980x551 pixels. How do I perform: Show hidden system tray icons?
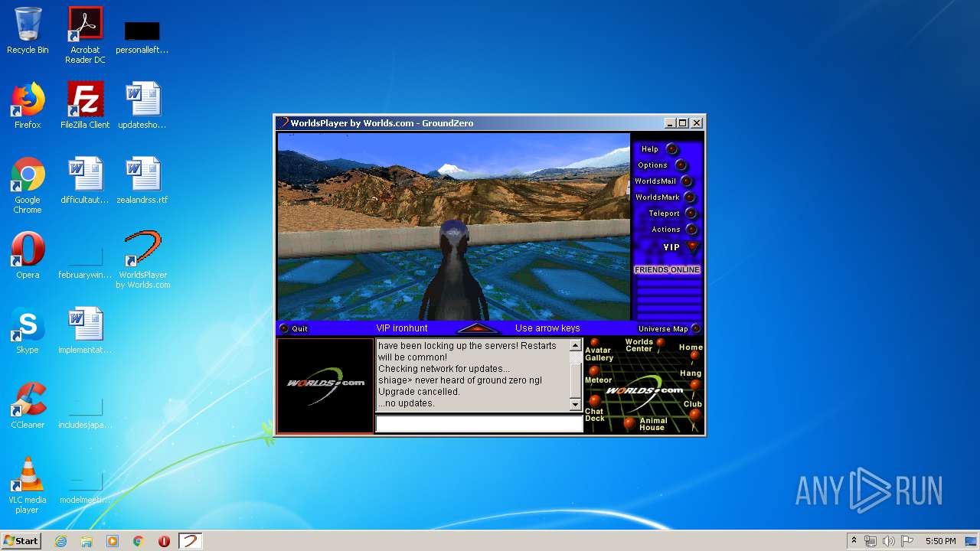point(854,541)
